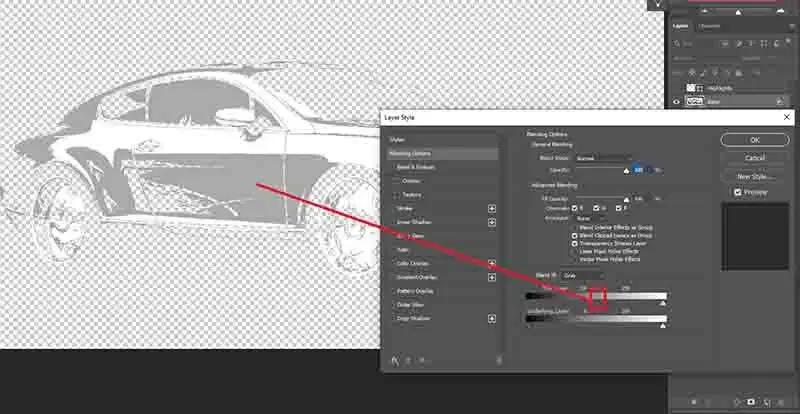The image size is (800, 414).
Task: Click the Fill Opacity slider handle
Action: tap(627, 200)
